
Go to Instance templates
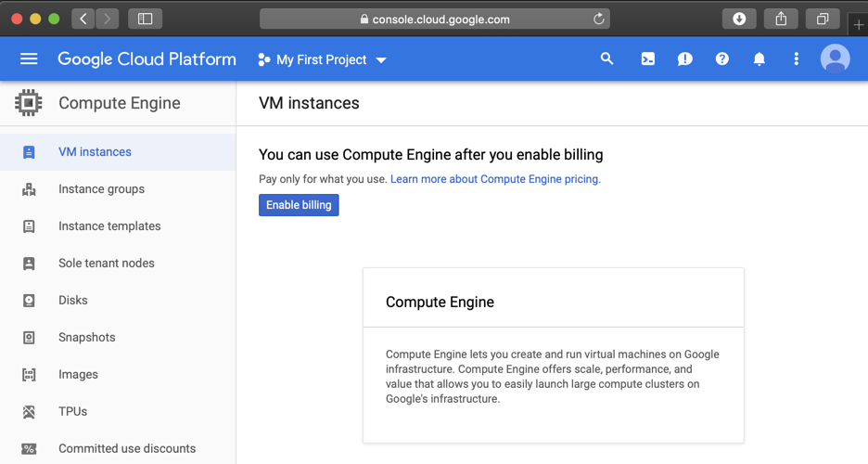pos(109,226)
